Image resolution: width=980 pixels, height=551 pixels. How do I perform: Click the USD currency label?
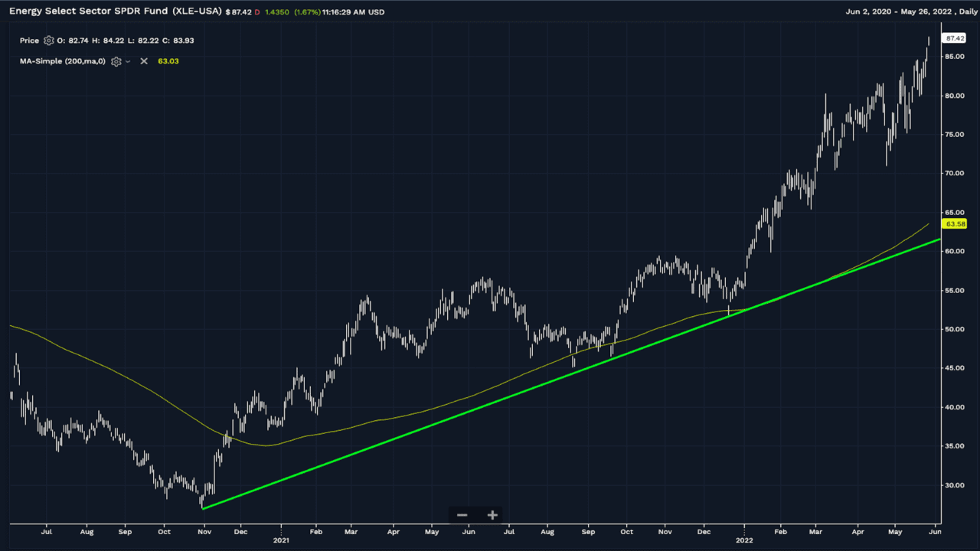[375, 12]
